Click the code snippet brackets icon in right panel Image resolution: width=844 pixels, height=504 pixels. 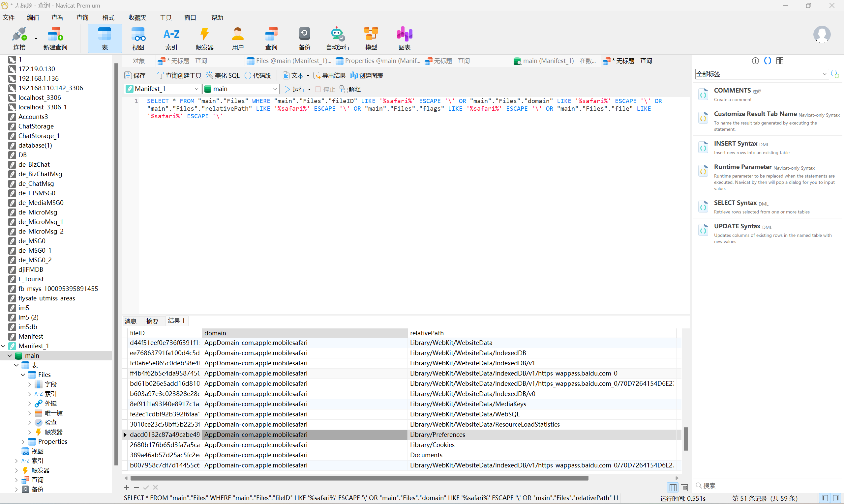pos(767,61)
